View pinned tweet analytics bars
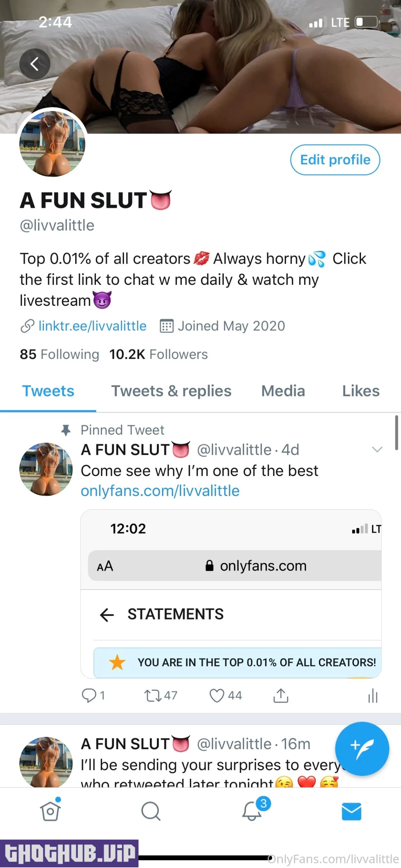Viewport: 401px width, 868px height. 373,696
